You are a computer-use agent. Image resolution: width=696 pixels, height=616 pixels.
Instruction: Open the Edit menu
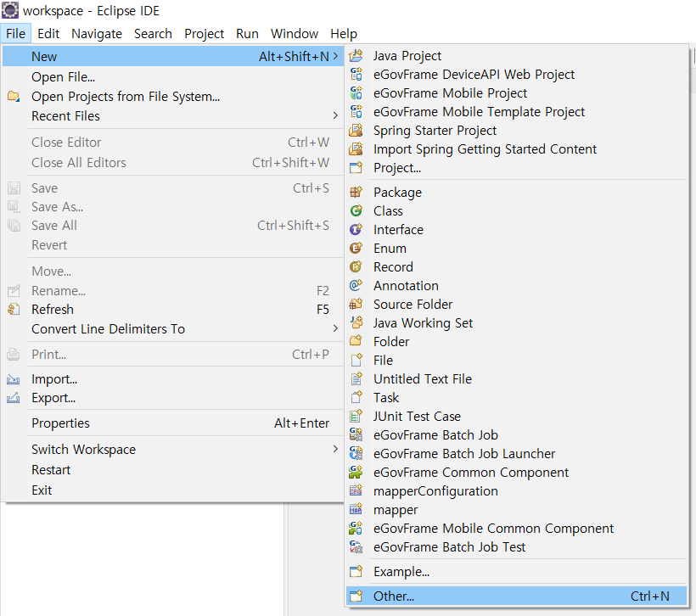pos(48,34)
